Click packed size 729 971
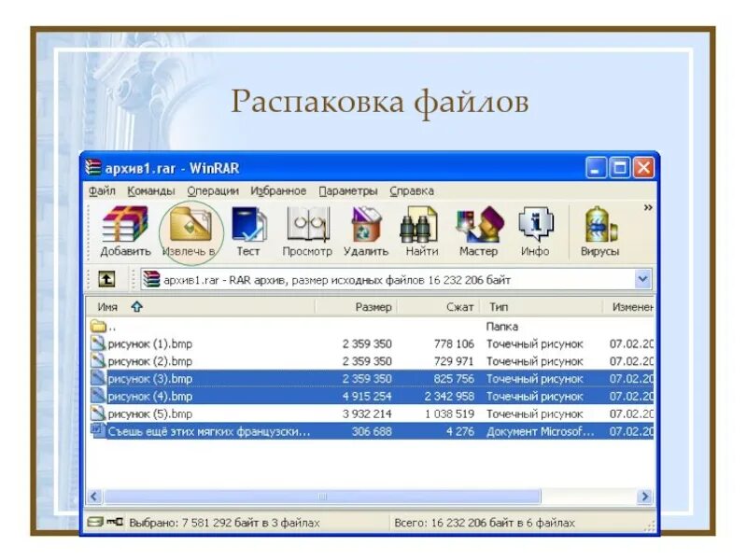The height and width of the screenshot is (560, 747). coord(454,361)
